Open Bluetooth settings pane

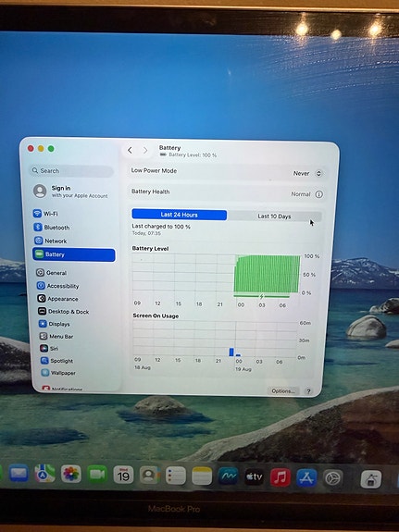point(52,228)
